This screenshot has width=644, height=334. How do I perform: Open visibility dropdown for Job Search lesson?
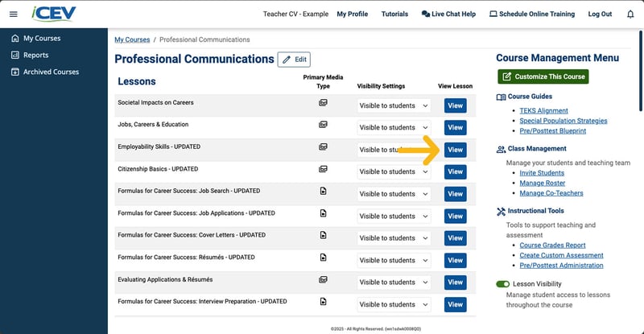point(394,194)
